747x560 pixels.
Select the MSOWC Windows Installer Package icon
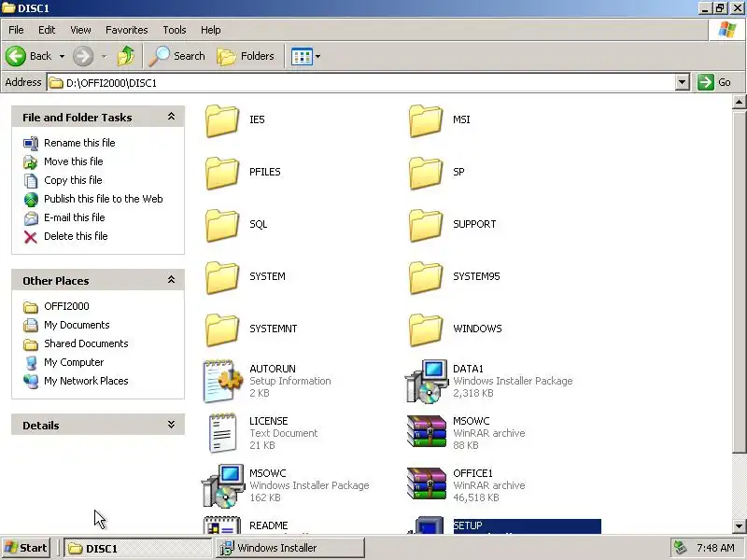[223, 485]
